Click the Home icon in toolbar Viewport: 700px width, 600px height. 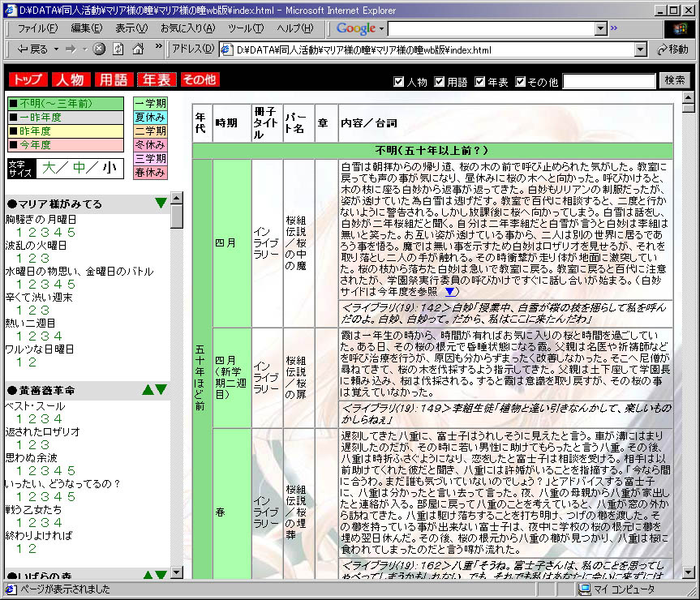(139, 49)
